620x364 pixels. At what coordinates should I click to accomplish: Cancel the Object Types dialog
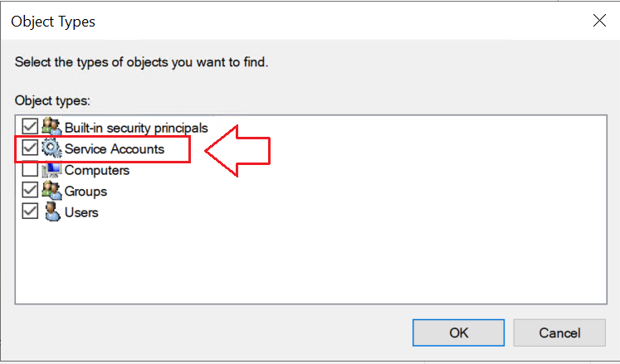coord(559,332)
